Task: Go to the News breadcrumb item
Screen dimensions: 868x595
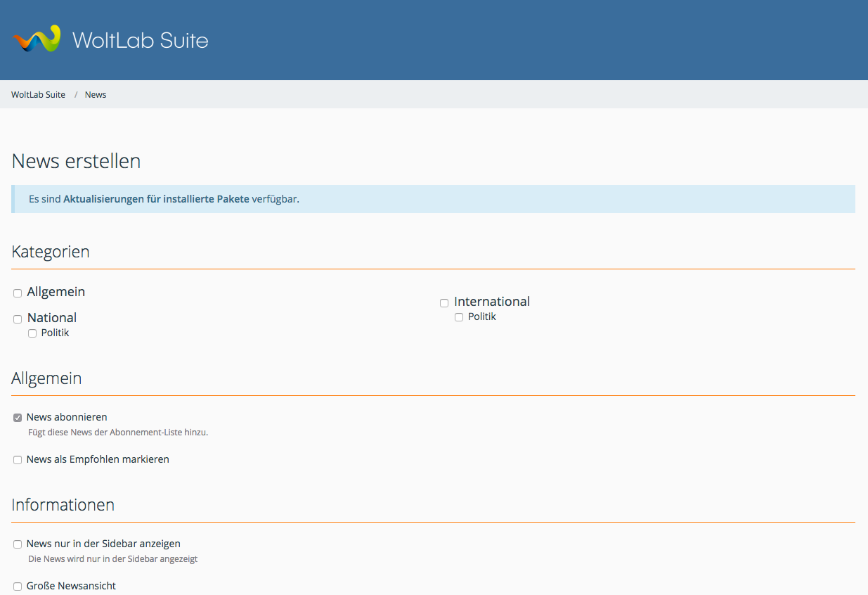Action: click(96, 95)
